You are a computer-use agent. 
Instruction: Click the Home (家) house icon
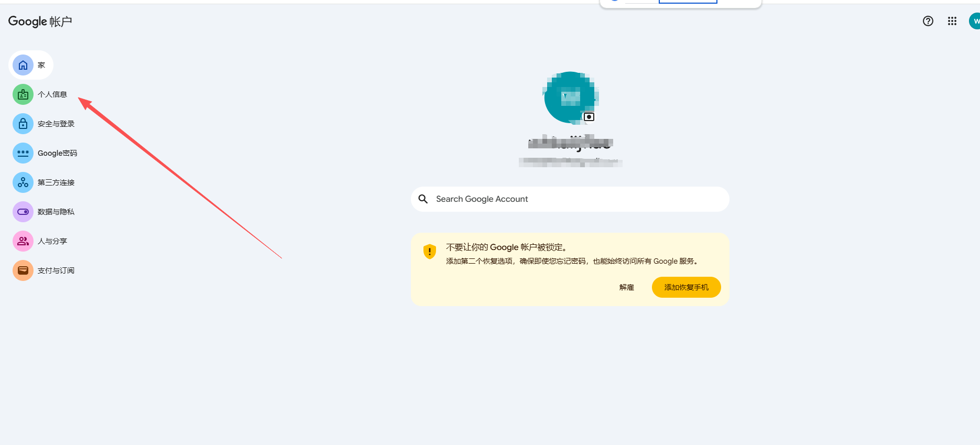coord(23,65)
